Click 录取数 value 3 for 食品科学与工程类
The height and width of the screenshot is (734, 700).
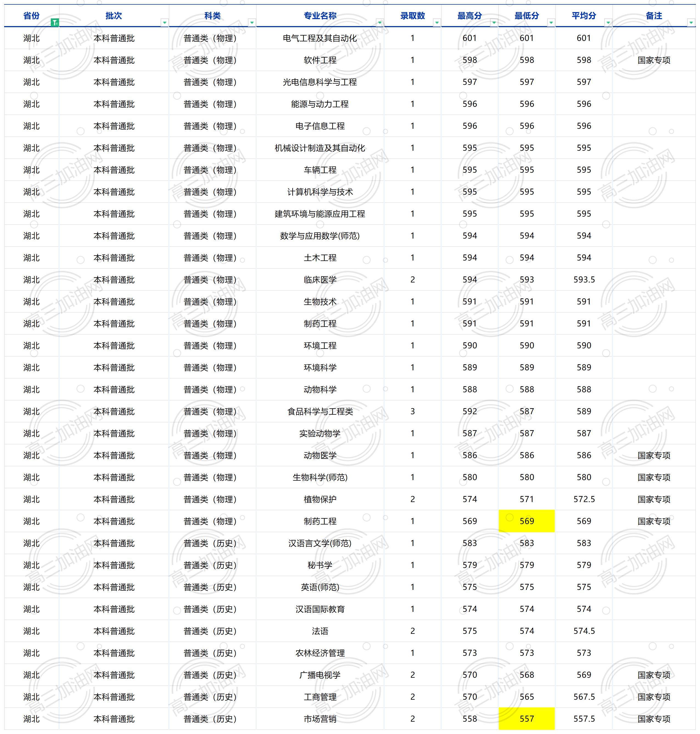coord(412,411)
